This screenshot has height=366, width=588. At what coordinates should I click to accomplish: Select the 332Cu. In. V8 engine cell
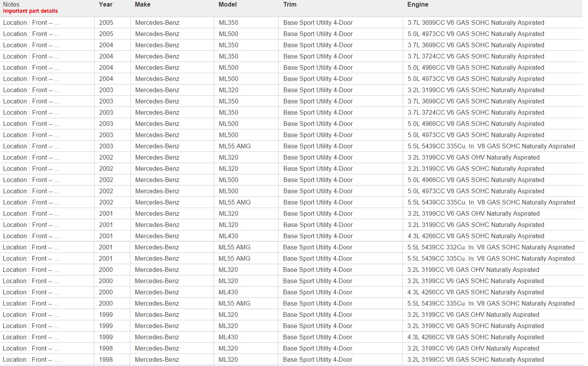coord(490,247)
